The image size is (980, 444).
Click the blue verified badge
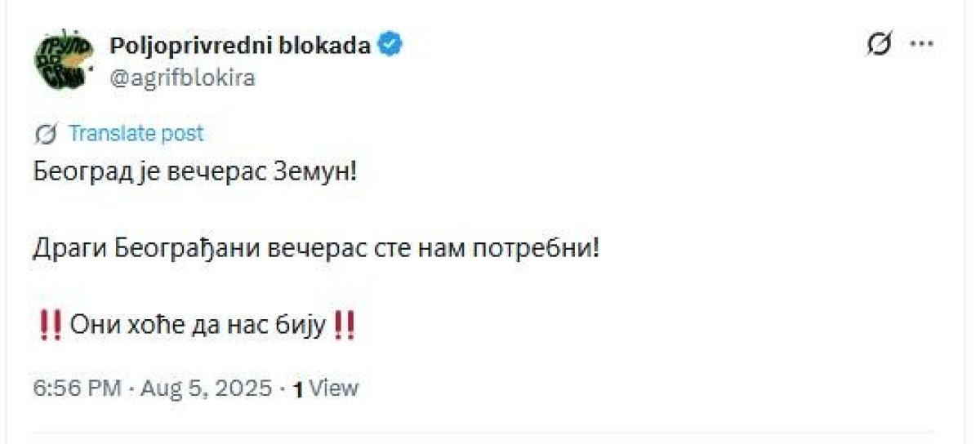(x=392, y=45)
